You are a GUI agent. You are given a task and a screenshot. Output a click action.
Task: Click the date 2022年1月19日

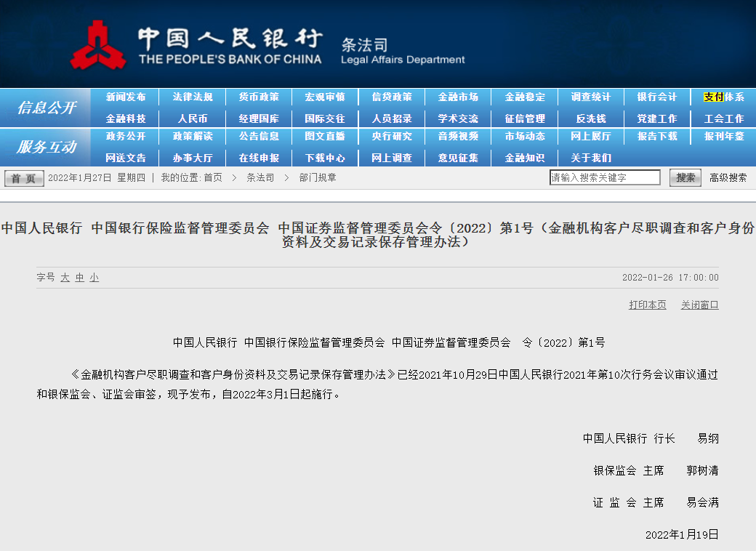point(682,534)
